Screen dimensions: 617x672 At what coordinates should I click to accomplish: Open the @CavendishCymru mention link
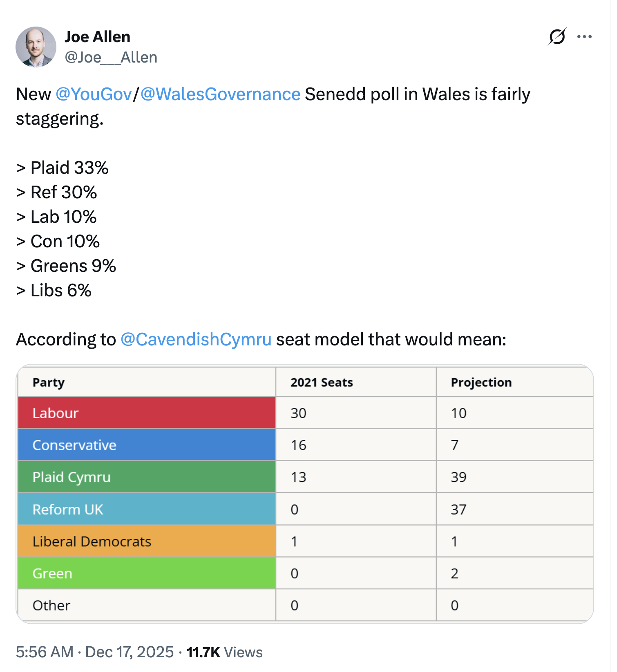pos(196,340)
